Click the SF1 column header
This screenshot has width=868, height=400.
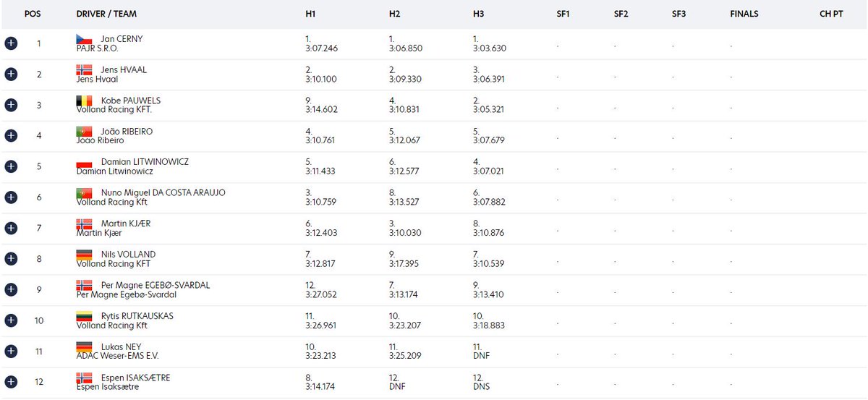click(x=563, y=14)
